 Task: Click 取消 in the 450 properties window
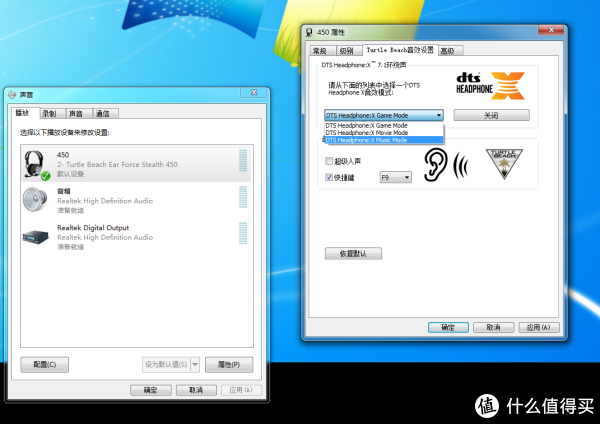(493, 327)
